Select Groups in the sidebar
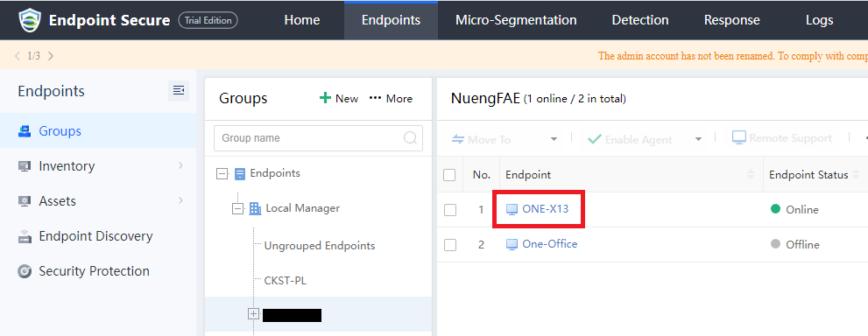 coord(98,131)
